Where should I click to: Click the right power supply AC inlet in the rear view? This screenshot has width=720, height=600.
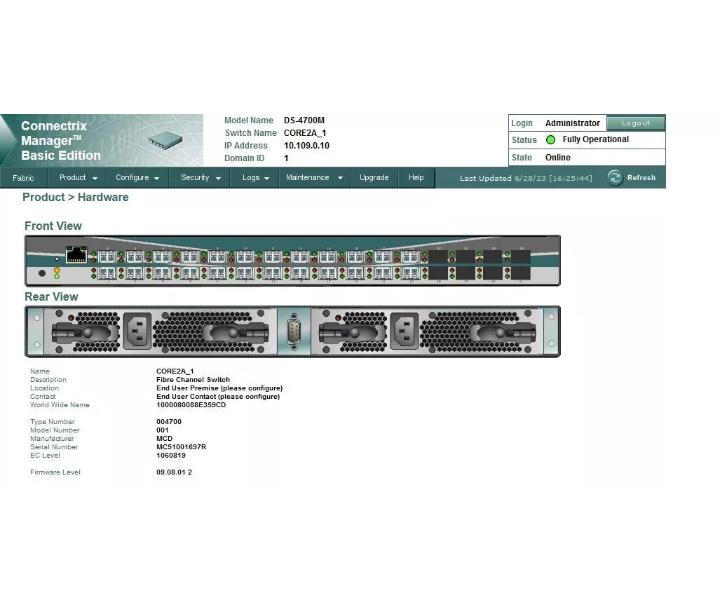pos(405,331)
